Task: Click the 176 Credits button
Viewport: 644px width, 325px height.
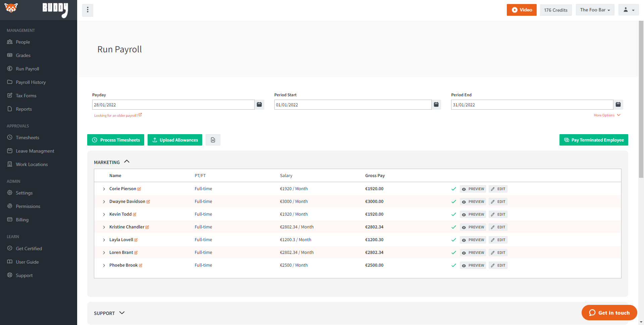Action: [556, 10]
